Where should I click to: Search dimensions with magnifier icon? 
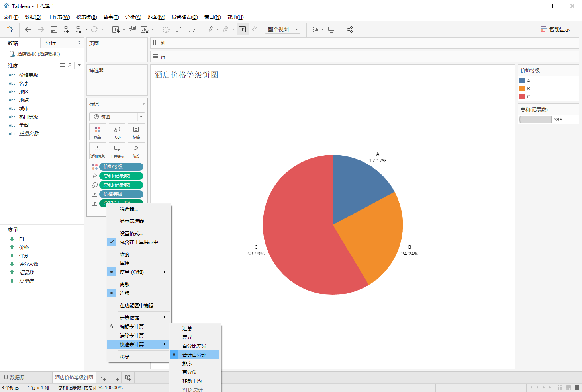[70, 65]
